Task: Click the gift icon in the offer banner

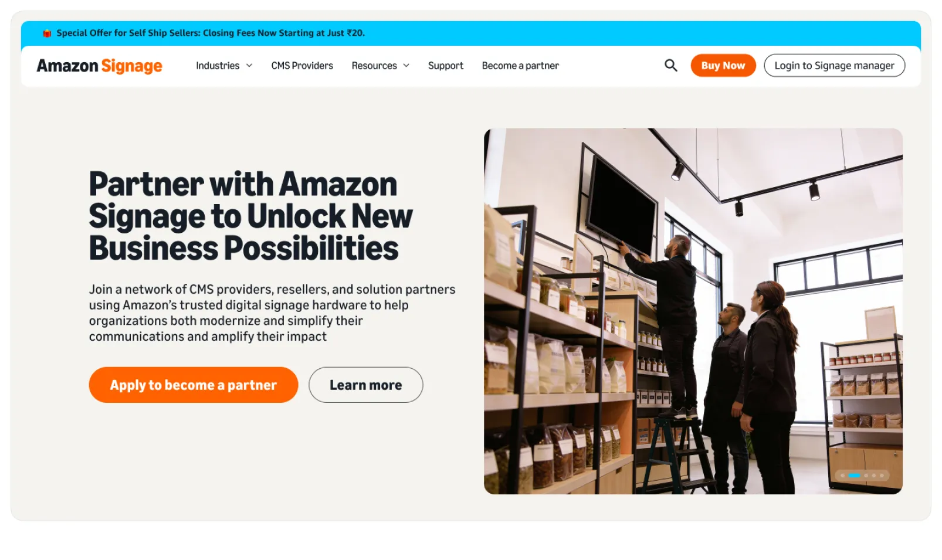Action: [x=47, y=33]
